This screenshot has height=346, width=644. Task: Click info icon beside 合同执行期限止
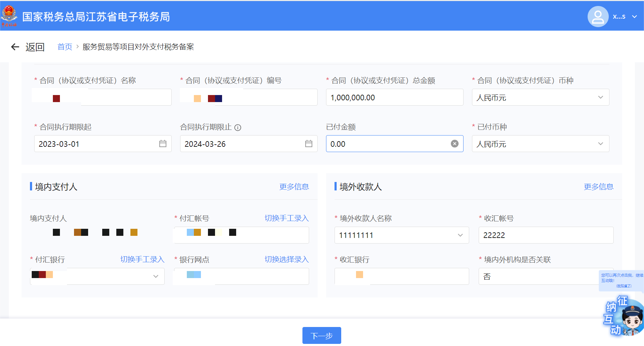tap(238, 127)
